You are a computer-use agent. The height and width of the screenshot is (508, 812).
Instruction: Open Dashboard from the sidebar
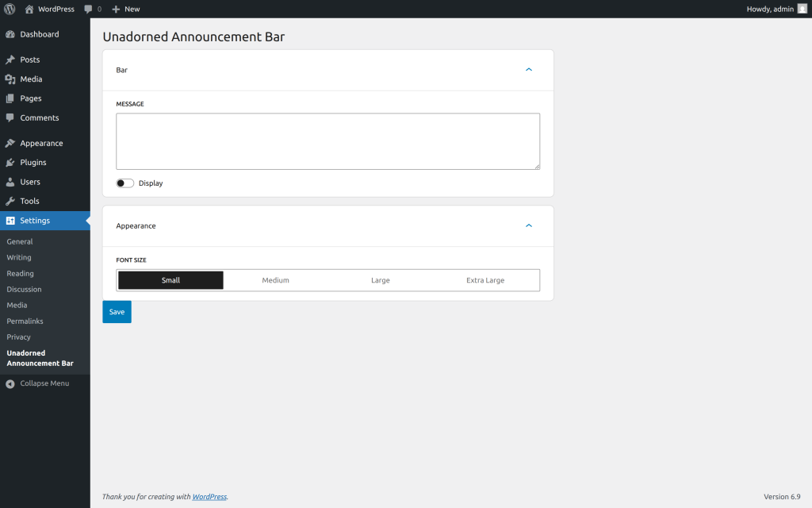click(39, 34)
